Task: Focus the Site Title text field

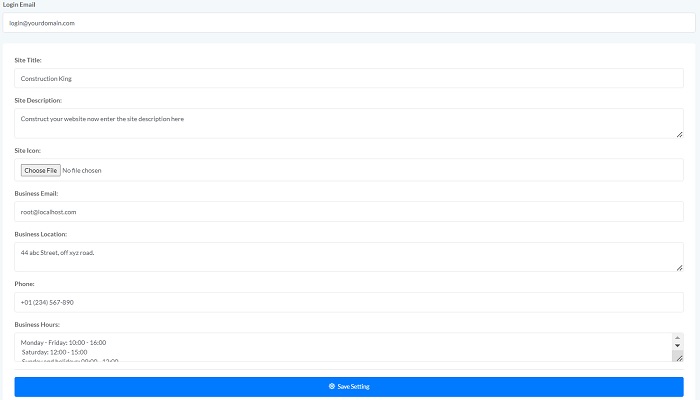Action: (349, 78)
